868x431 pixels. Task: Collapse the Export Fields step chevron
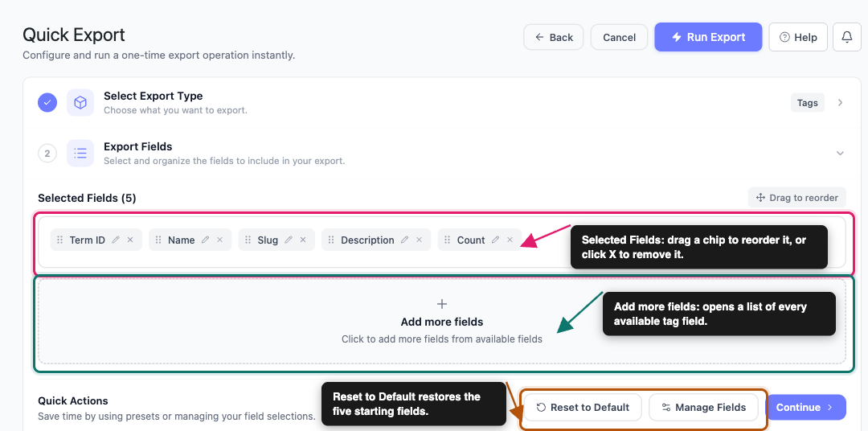pyautogui.click(x=841, y=153)
